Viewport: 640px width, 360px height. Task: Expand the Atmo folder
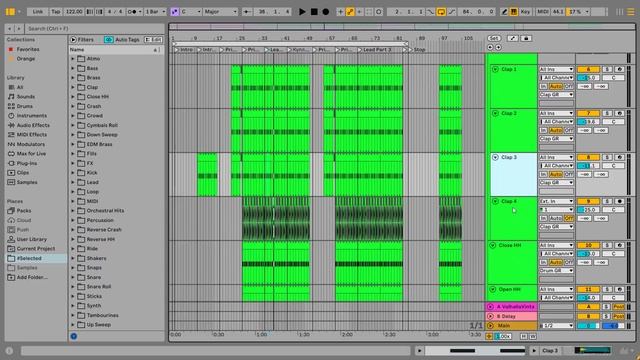click(73, 59)
